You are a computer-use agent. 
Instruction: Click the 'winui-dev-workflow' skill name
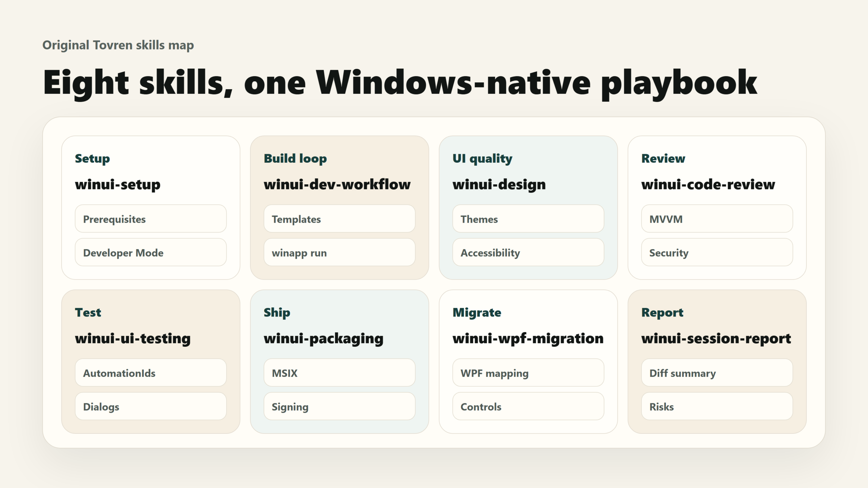(x=337, y=184)
